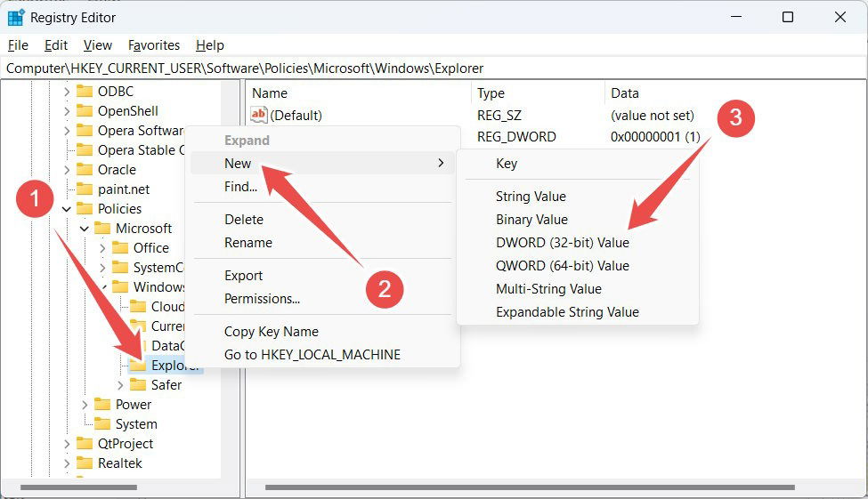Choose Find... in the context menu
Viewport: 868px width, 499px height.
pyautogui.click(x=322, y=187)
